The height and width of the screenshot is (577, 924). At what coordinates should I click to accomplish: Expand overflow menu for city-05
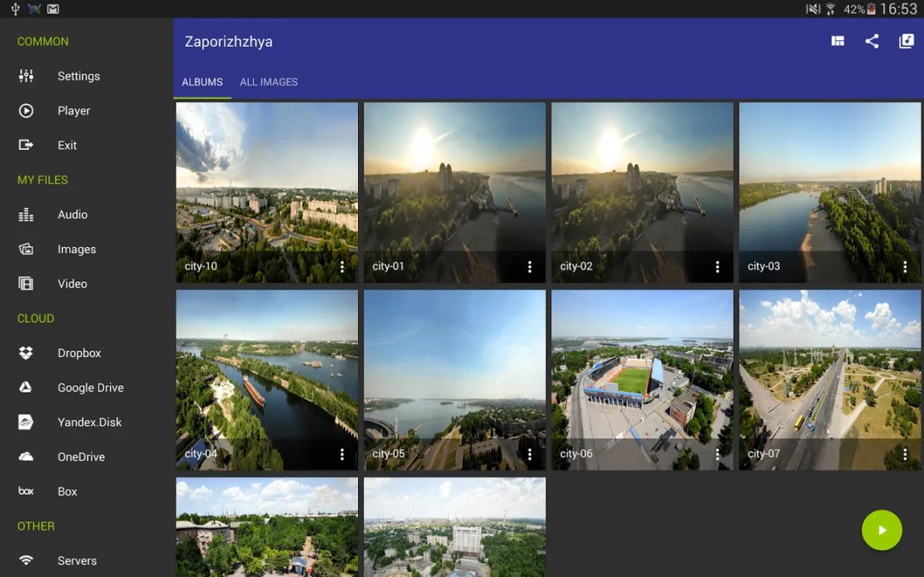click(x=530, y=455)
